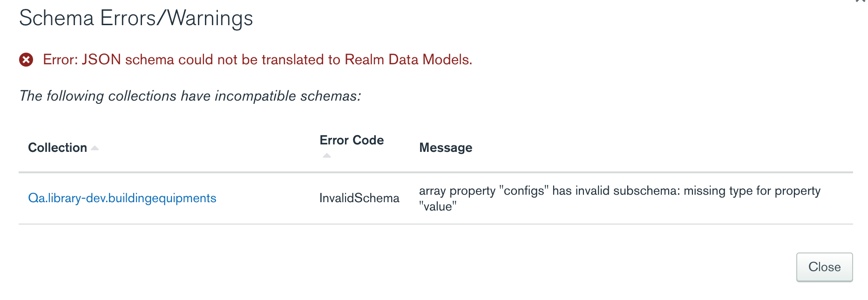Click the red error circle icon
The height and width of the screenshot is (300, 868).
[26, 60]
